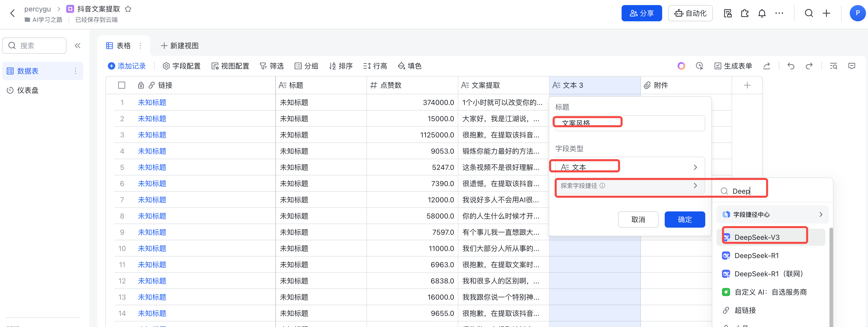Viewport: 868px width, 327px height.
Task: Create a view with 新建视图
Action: tap(179, 45)
